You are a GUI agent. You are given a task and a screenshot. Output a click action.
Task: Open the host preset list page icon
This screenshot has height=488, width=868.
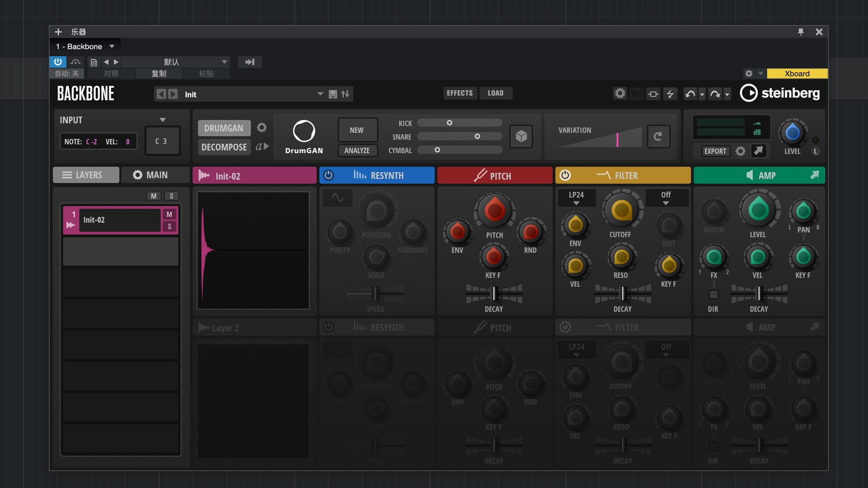pos(94,62)
